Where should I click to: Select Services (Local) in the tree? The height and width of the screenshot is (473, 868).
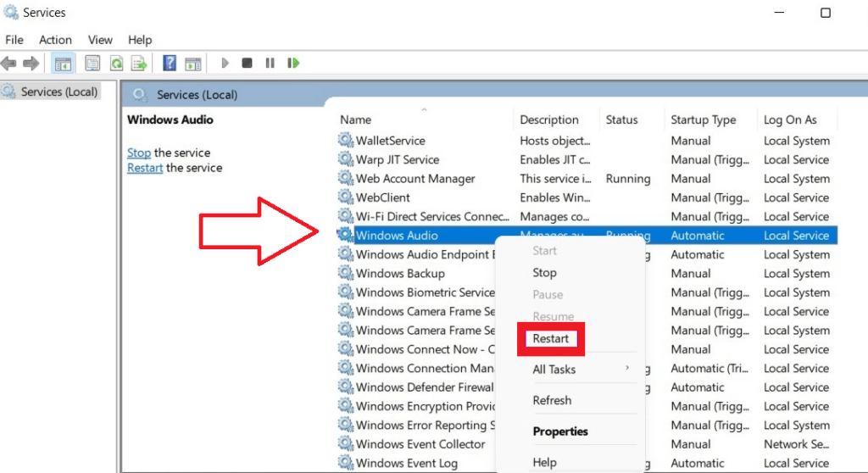click(x=59, y=92)
